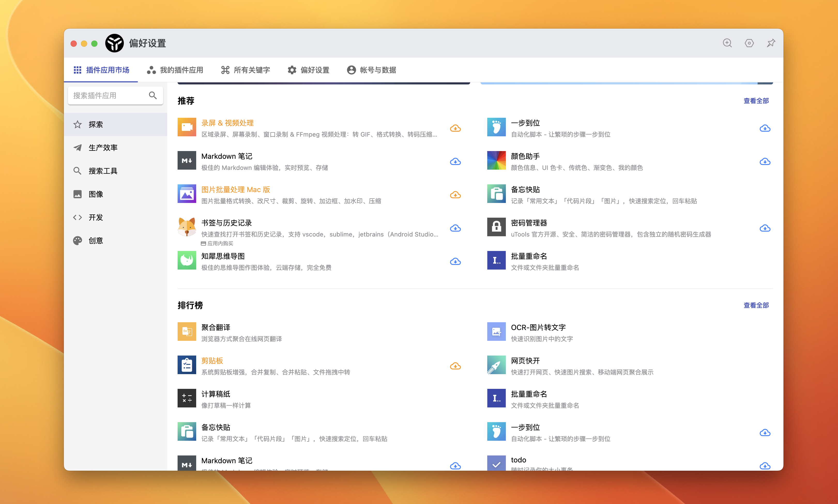Download 剪贴板 plugin with orange cloud icon
The height and width of the screenshot is (504, 838).
[x=455, y=366]
